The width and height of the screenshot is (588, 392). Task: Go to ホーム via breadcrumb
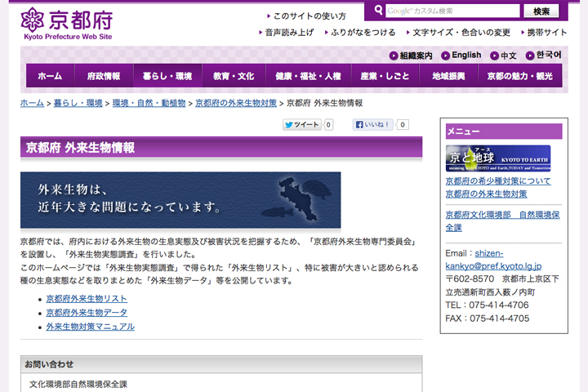pyautogui.click(x=32, y=104)
